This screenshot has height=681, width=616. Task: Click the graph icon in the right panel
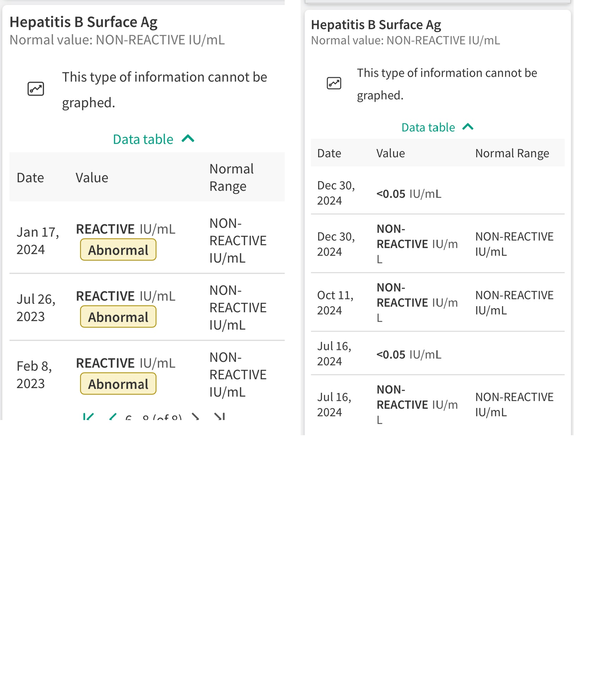334,83
